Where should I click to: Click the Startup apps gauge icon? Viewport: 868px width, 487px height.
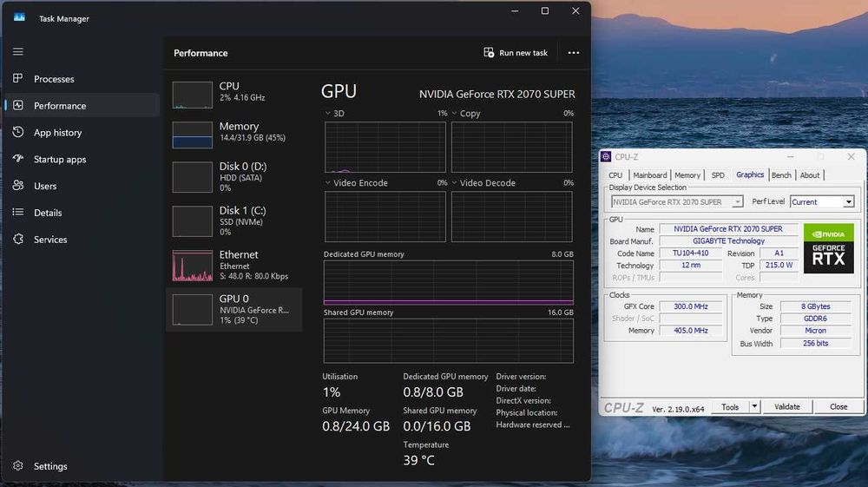17,159
